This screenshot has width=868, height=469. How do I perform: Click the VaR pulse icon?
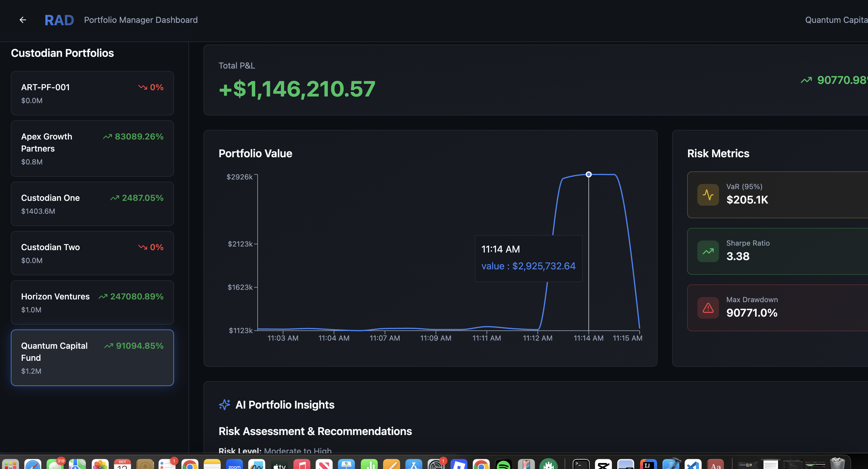(708, 195)
